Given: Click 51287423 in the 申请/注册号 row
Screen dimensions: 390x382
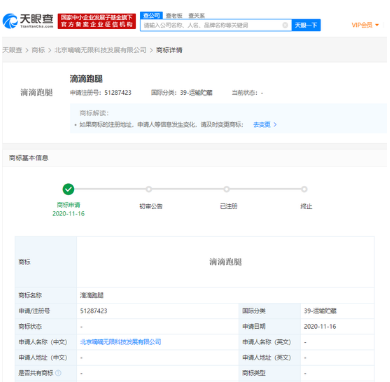Looking at the screenshot, I should (94, 311).
